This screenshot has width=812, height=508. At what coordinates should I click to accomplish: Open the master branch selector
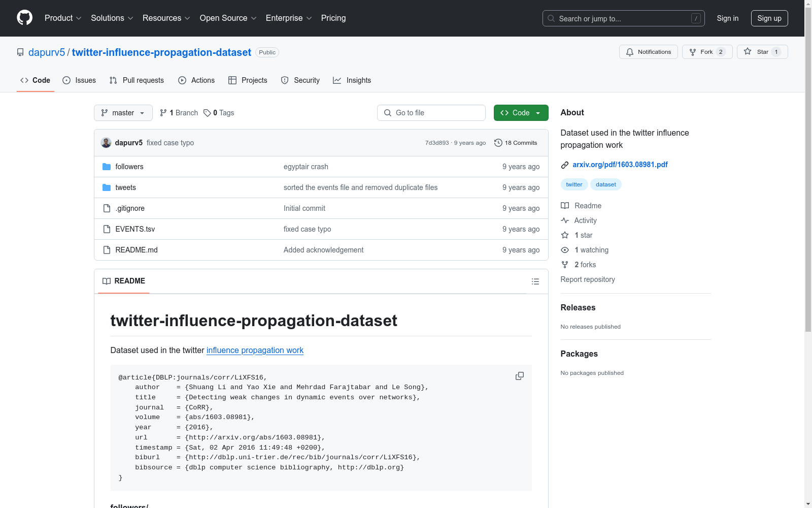coord(123,113)
